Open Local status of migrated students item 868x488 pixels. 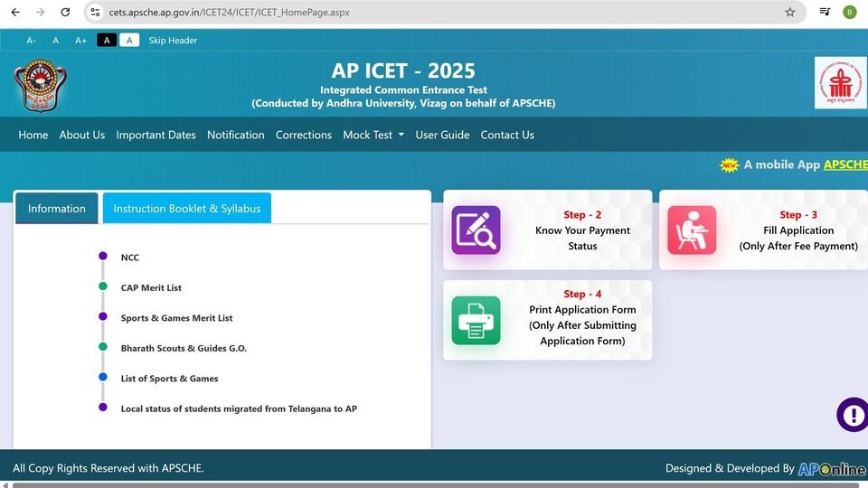pyautogui.click(x=239, y=408)
